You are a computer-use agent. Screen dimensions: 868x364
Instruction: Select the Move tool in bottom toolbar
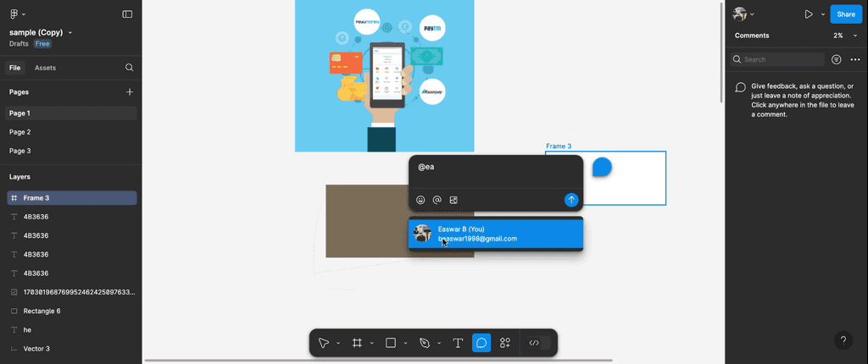(323, 343)
